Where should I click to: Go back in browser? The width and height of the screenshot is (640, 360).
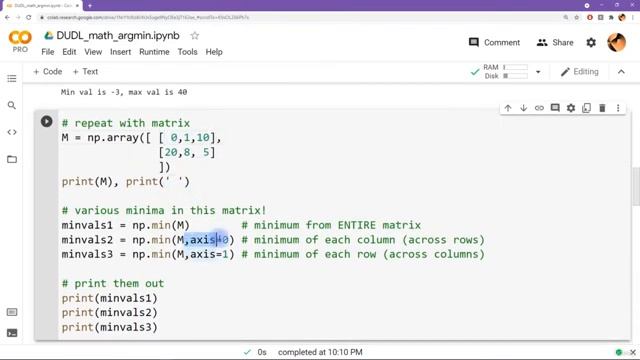(x=7, y=17)
